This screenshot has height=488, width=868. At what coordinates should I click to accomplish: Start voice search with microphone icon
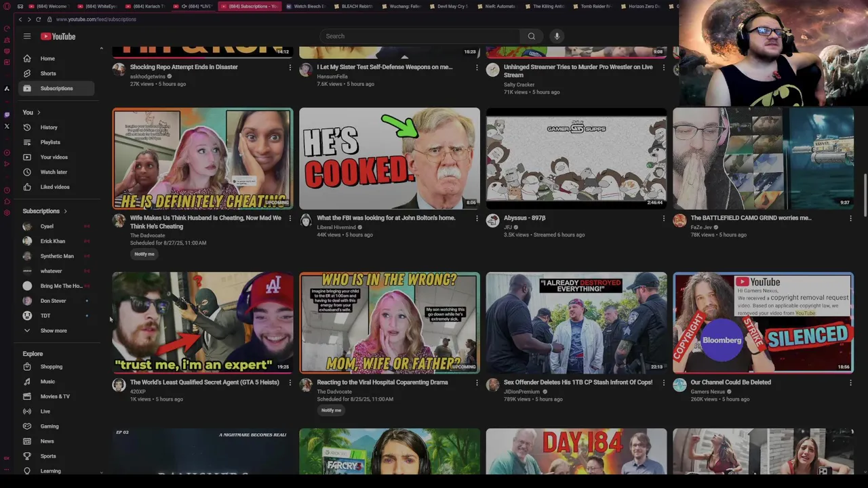pos(557,36)
